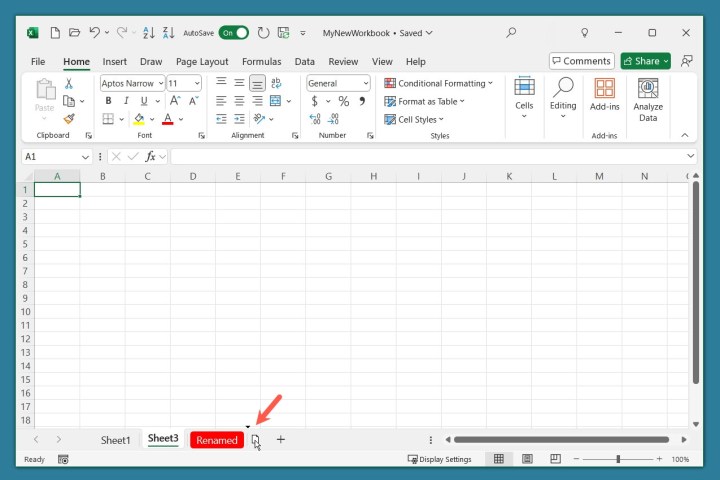The height and width of the screenshot is (480, 720).
Task: Open the Analyze Data tool
Action: click(x=648, y=101)
